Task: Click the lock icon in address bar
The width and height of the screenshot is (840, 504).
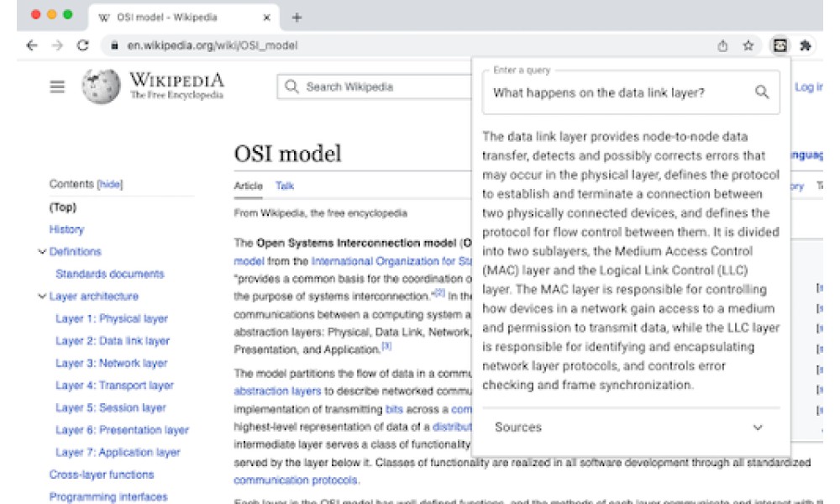Action: 114,45
